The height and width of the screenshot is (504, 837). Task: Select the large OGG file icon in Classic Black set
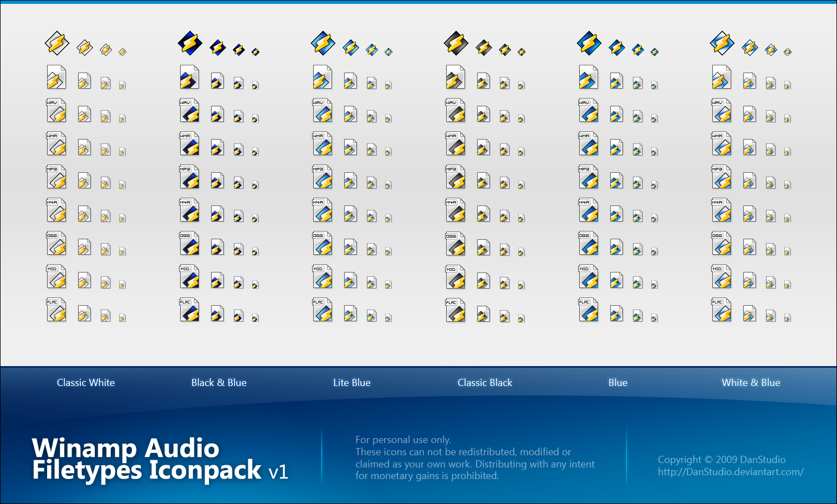tap(456, 243)
